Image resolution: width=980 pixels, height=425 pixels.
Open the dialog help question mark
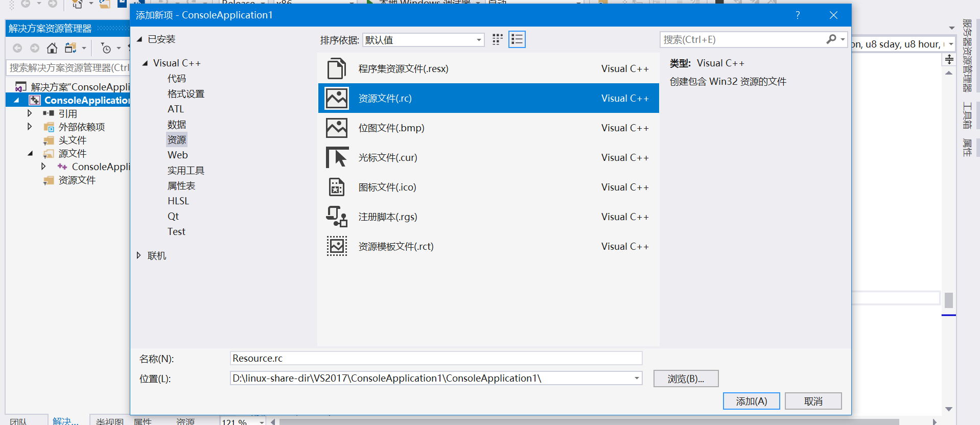coord(798,15)
